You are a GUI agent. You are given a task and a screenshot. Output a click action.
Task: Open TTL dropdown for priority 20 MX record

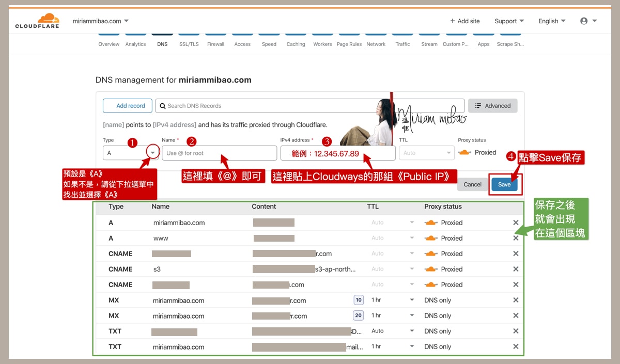(x=393, y=315)
